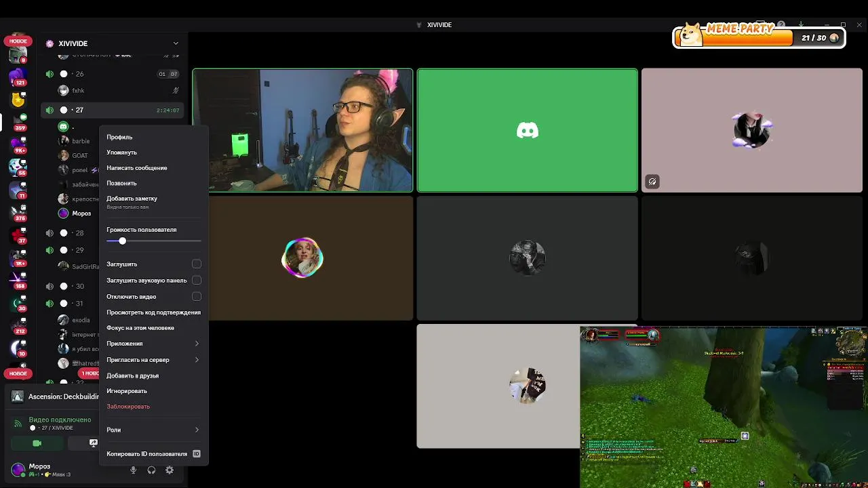The image size is (868, 488).
Task: Click the bottom НОВОЕ unread indicator in server list
Action: click(18, 373)
